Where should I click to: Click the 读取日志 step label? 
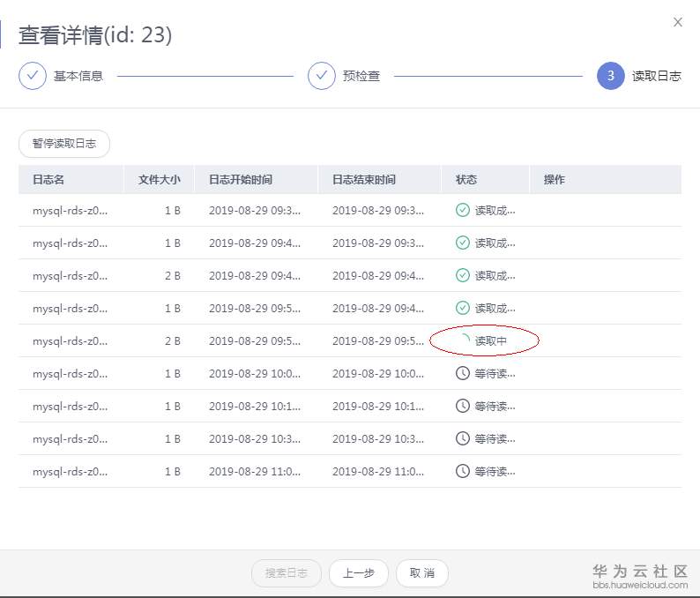point(656,76)
